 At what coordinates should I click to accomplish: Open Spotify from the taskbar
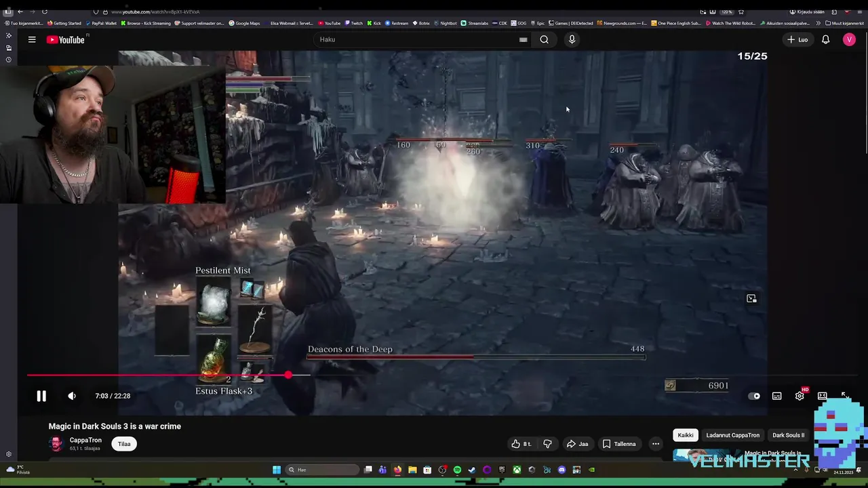[457, 470]
